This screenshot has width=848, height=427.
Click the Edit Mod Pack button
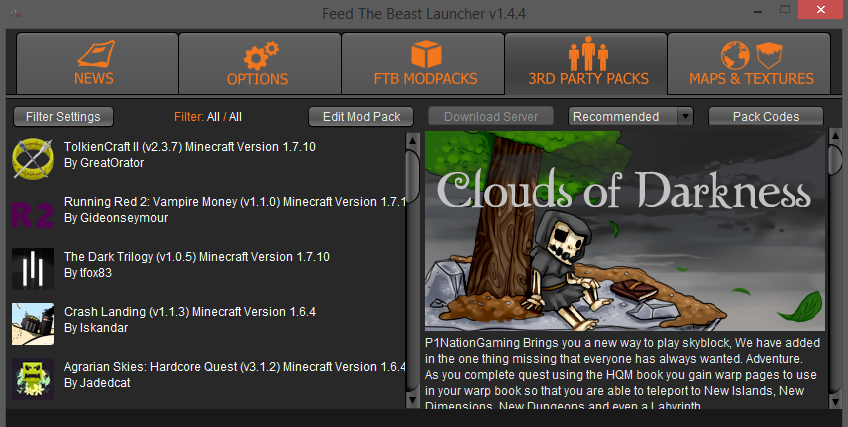pos(361,117)
